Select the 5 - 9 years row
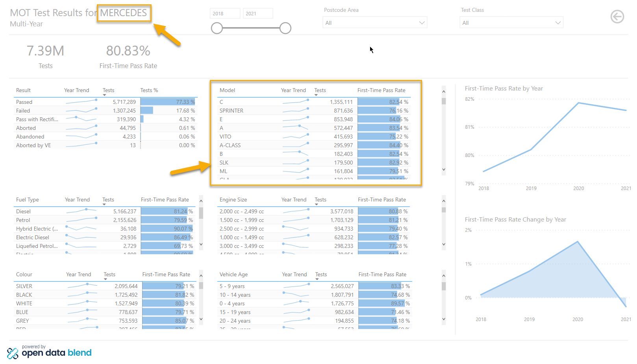The width and height of the screenshot is (637, 364). click(x=315, y=286)
